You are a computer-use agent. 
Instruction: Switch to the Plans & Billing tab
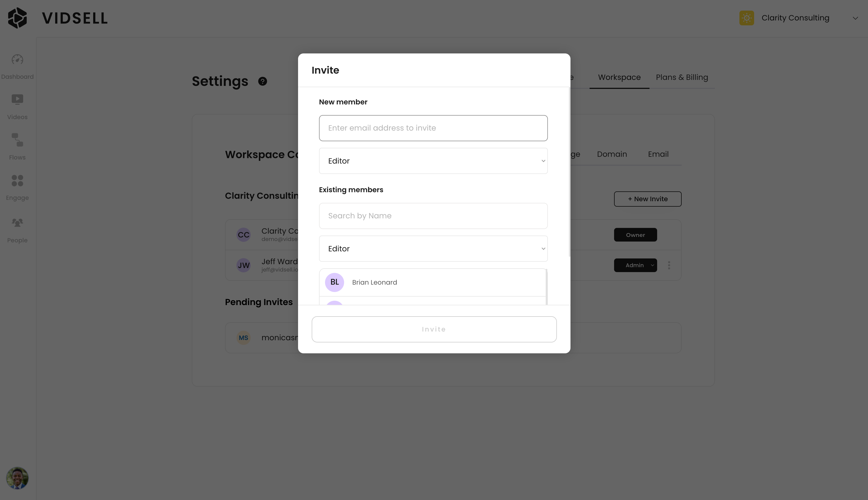[681, 77]
